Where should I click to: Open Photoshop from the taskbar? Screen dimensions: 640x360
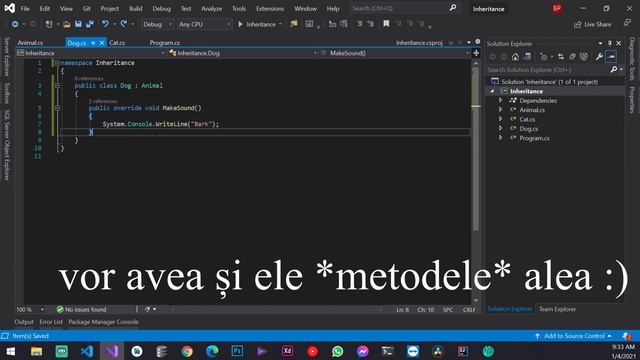pos(237,351)
